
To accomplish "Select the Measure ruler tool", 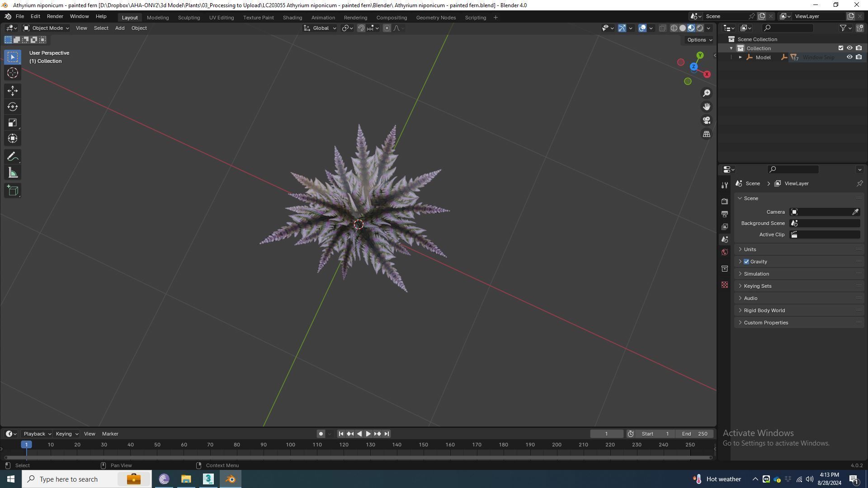I will tap(12, 173).
